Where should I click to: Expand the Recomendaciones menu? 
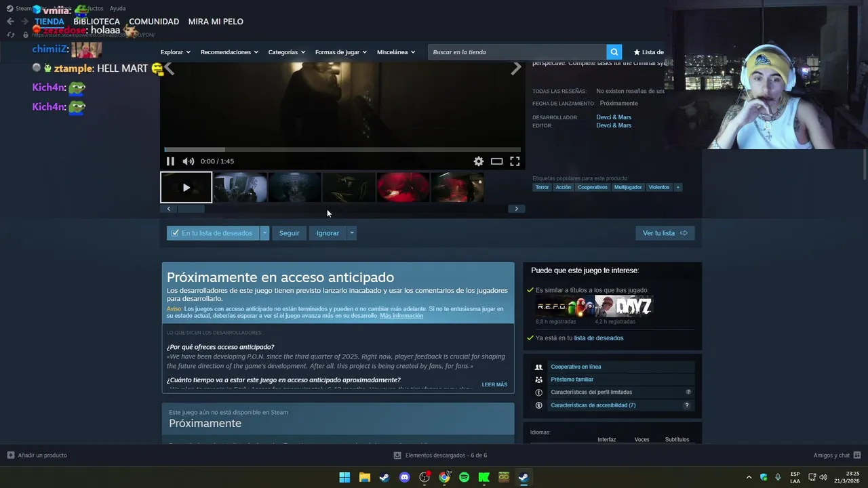pos(229,52)
